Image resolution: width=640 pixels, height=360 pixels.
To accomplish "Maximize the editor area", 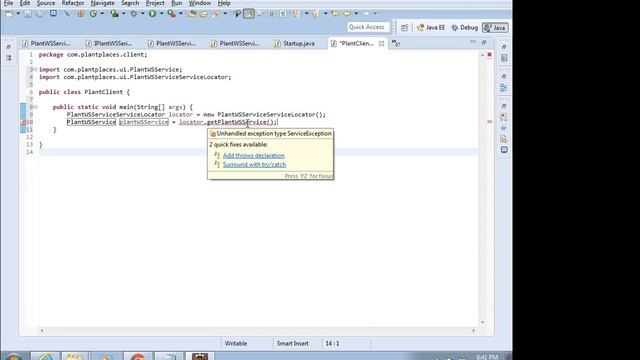I will coord(484,42).
